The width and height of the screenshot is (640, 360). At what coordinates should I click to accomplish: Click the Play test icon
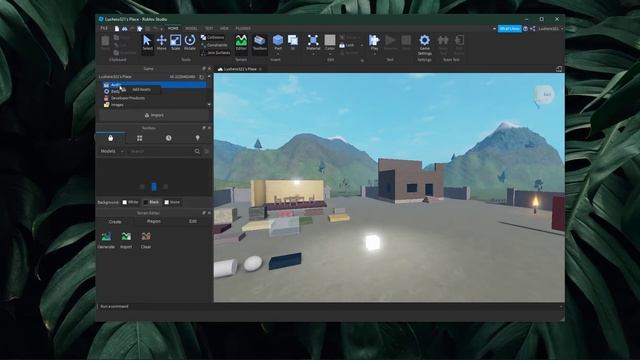pyautogui.click(x=374, y=40)
